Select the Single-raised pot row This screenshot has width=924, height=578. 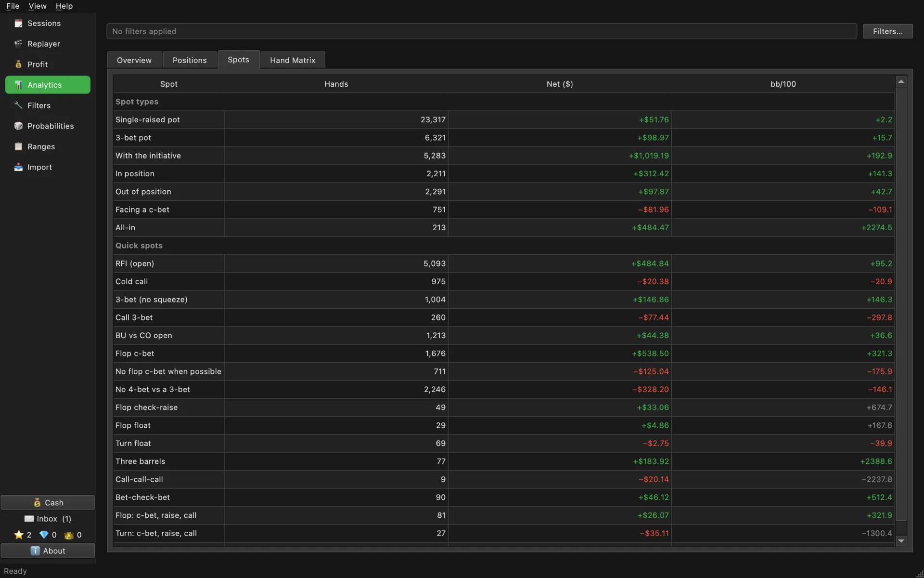click(x=504, y=119)
